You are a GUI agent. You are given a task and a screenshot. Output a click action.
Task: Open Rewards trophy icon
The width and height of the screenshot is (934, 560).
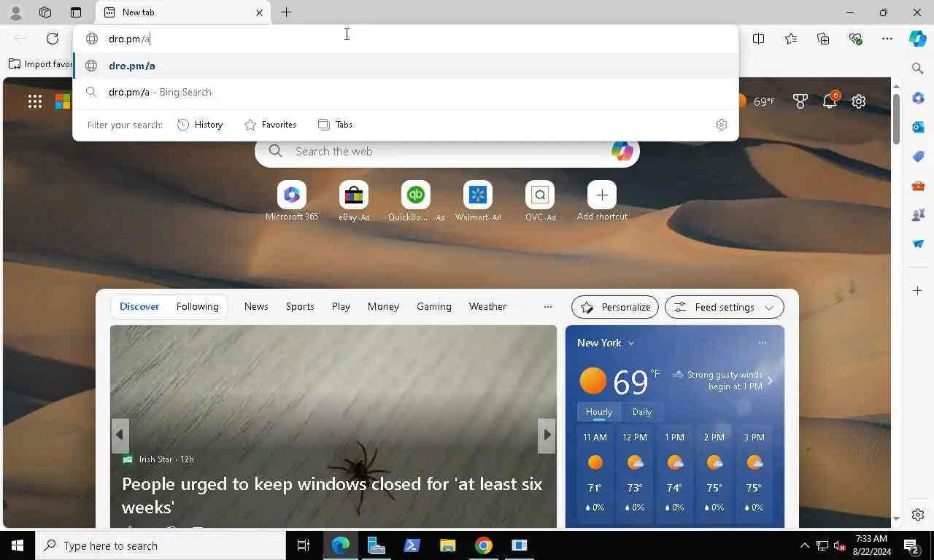[800, 101]
